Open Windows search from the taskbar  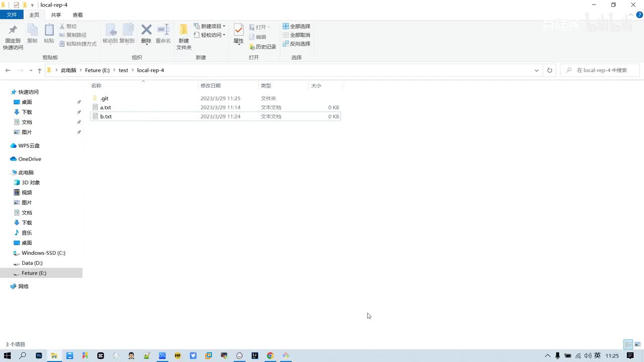[23, 355]
